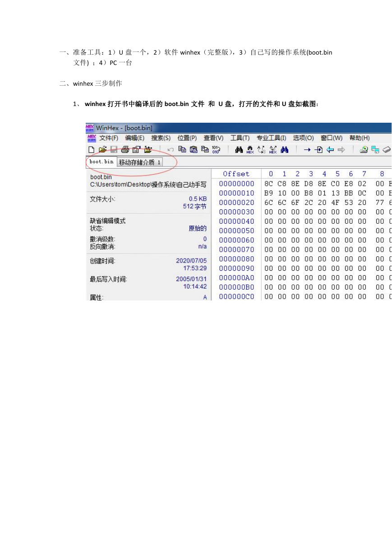Click the 原始的 state value
392x554 pixels.
coord(198,229)
